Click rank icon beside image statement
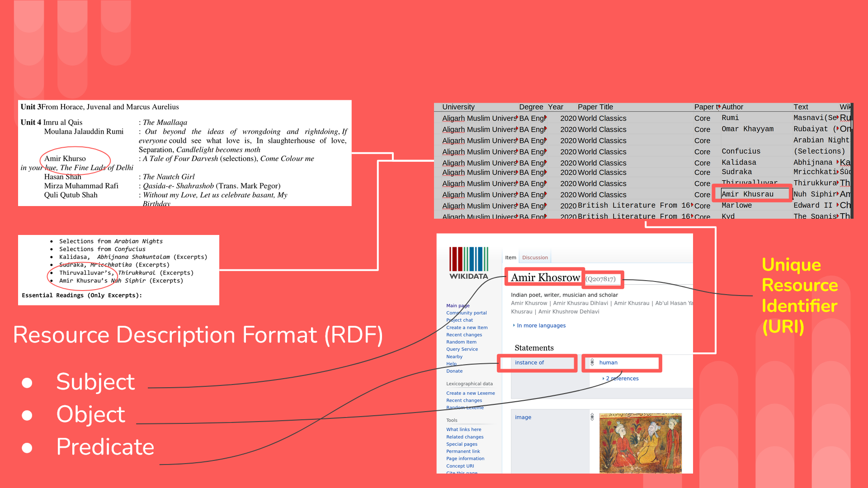 (x=592, y=417)
